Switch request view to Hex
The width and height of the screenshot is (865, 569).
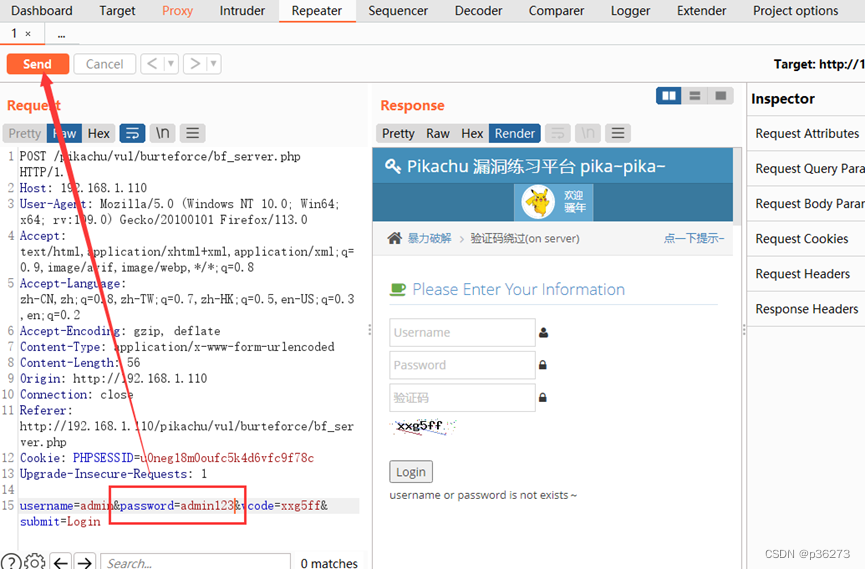tap(99, 134)
